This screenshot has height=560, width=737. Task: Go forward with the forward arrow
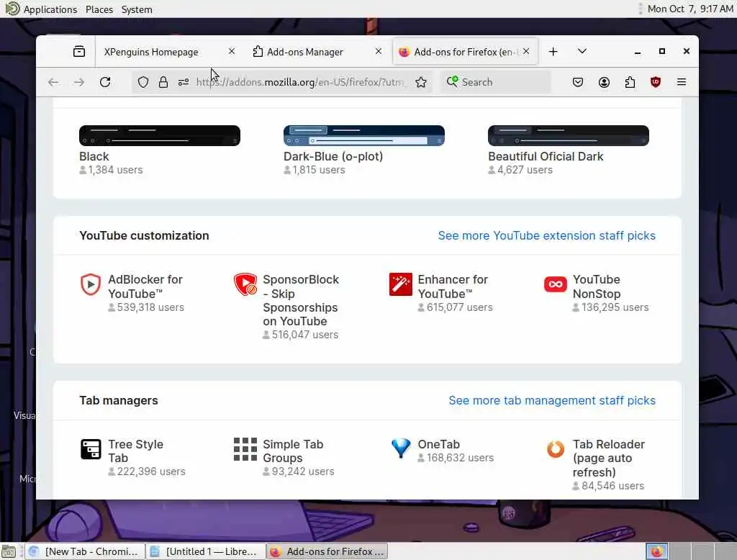click(79, 82)
